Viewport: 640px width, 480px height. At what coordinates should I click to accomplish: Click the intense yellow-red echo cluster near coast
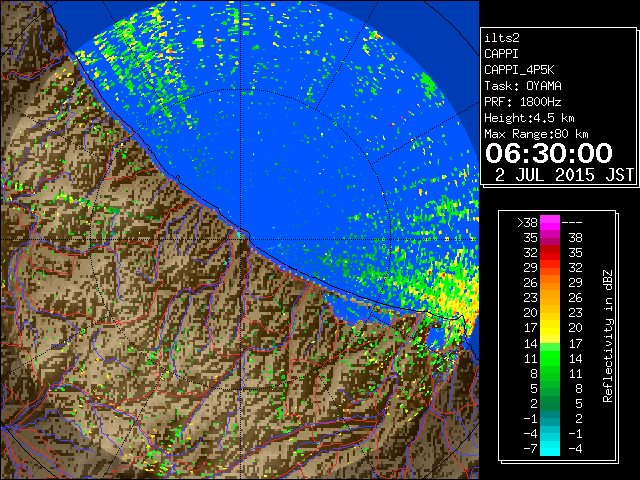pyautogui.click(x=457, y=295)
